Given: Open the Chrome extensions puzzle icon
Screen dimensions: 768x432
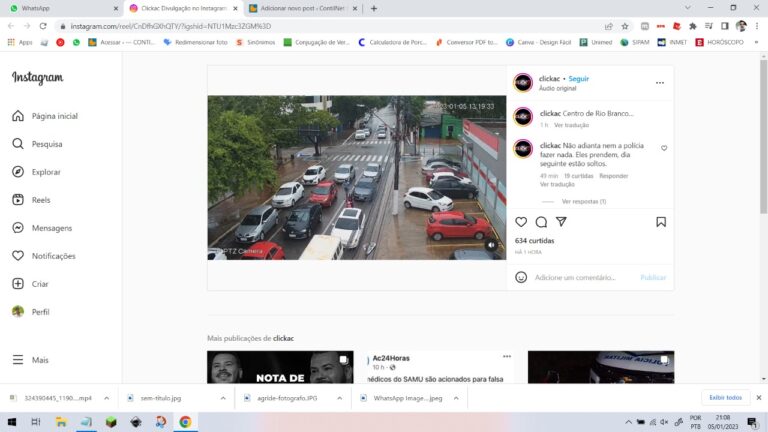Looking at the screenshot, I should [693, 26].
